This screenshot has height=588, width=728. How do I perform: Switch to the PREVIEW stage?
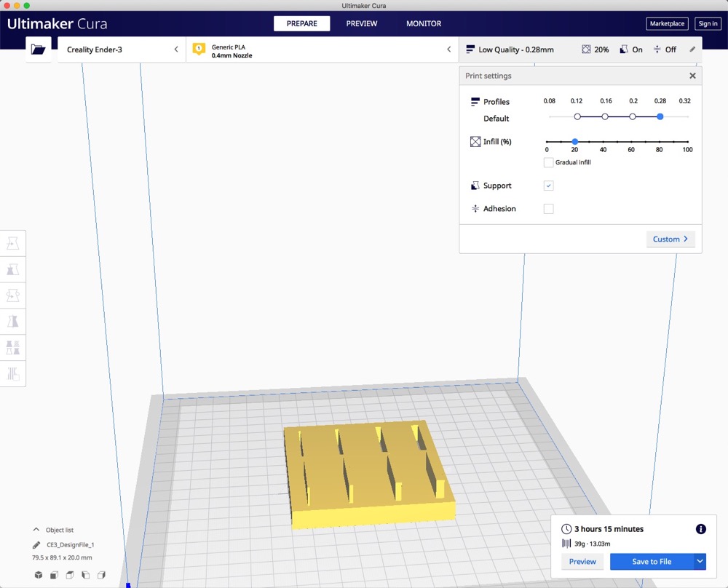pyautogui.click(x=362, y=24)
